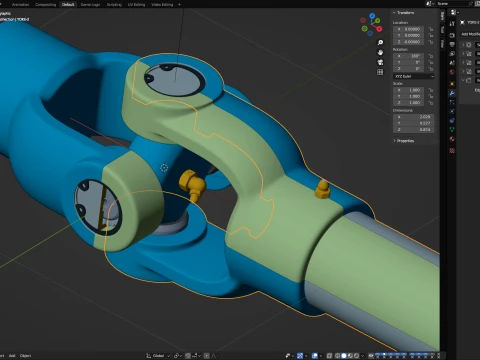Toggle lock on Rotation Z

pos(431,69)
